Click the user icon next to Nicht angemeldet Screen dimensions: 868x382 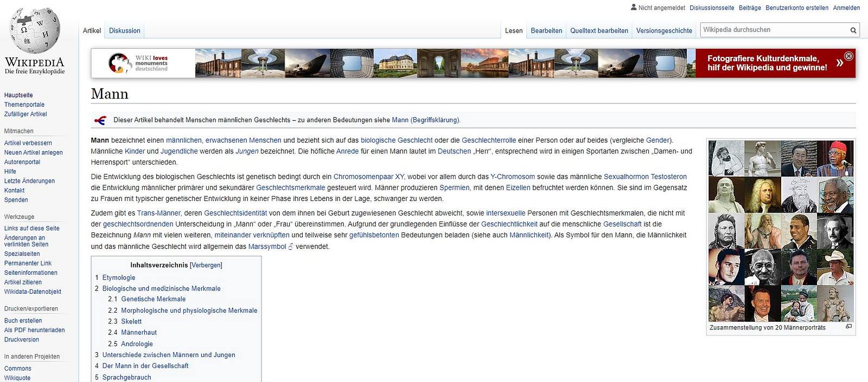[633, 7]
